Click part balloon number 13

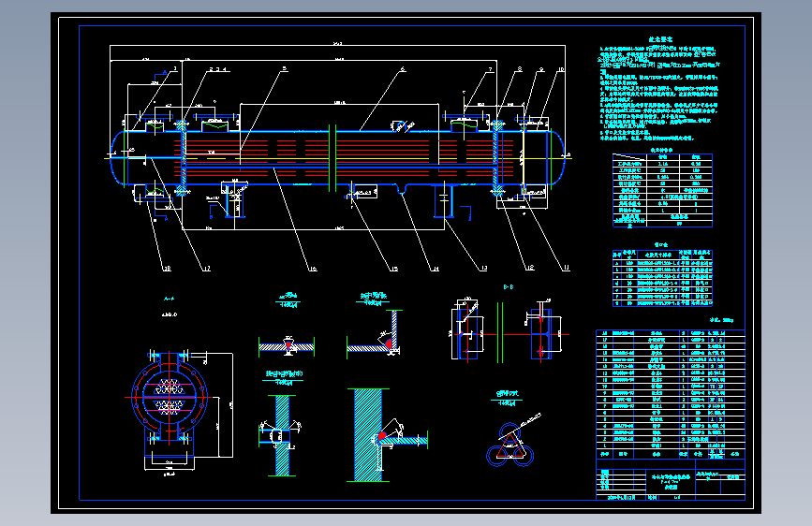[483, 268]
